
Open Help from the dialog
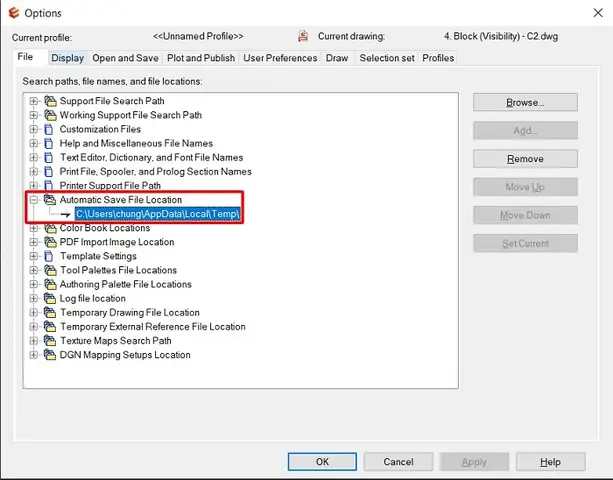point(550,462)
